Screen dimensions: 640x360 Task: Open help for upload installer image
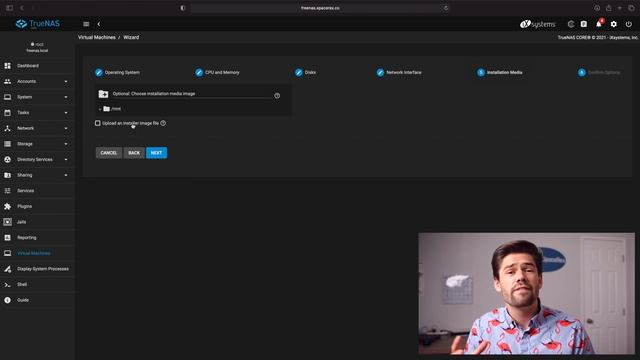click(163, 123)
